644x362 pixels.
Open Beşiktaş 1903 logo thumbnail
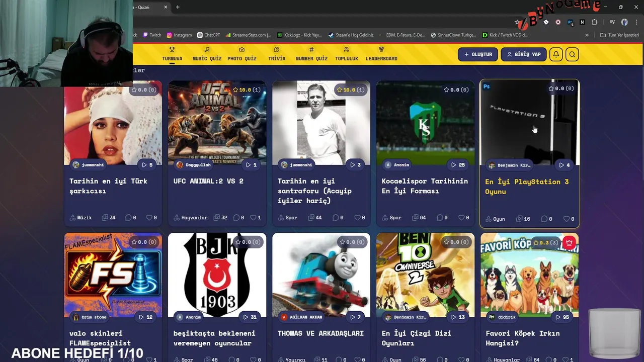(x=217, y=275)
